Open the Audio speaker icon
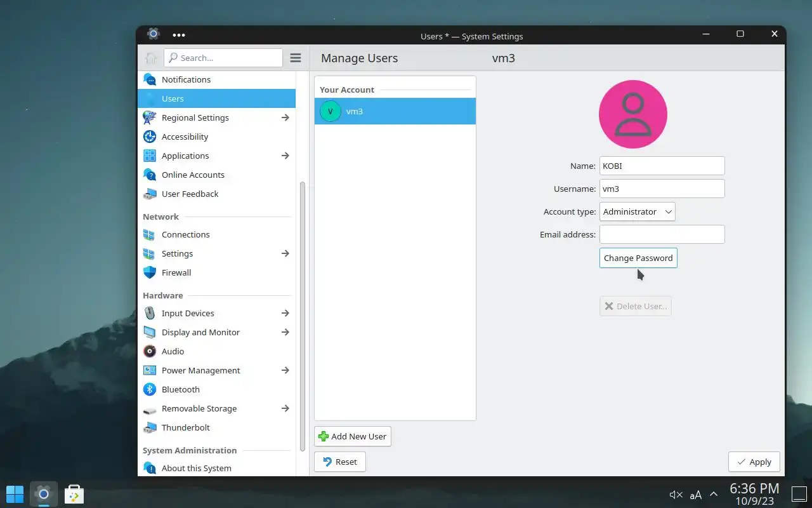Image resolution: width=812 pixels, height=508 pixels. pos(150,351)
